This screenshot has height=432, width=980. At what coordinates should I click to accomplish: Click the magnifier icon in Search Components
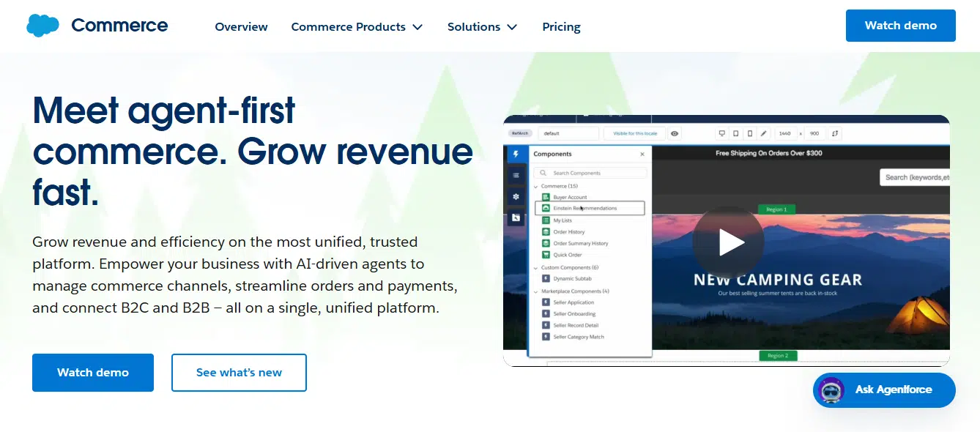544,174
